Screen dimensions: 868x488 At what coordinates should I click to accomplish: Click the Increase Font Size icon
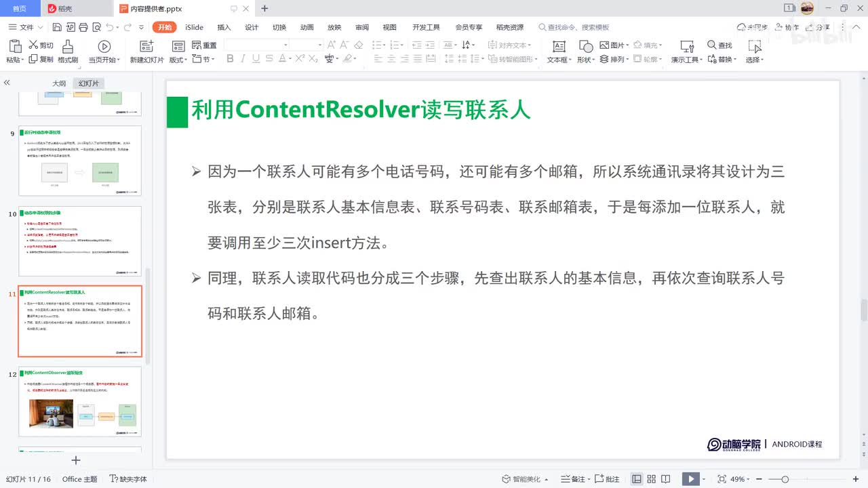click(x=332, y=45)
